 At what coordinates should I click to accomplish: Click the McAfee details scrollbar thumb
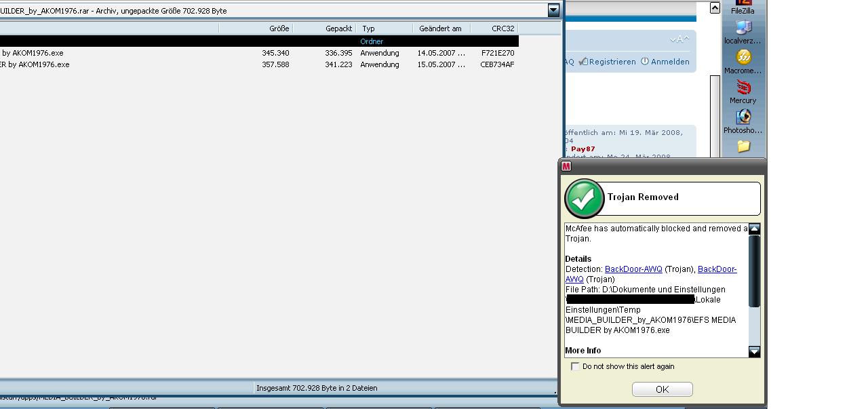coord(754,270)
